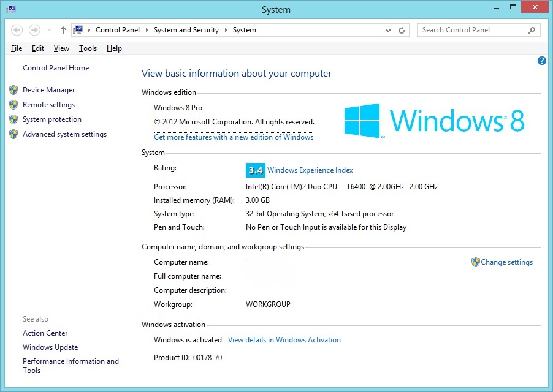Click the up-arrow navigation icon
This screenshot has height=392, width=553.
point(63,29)
